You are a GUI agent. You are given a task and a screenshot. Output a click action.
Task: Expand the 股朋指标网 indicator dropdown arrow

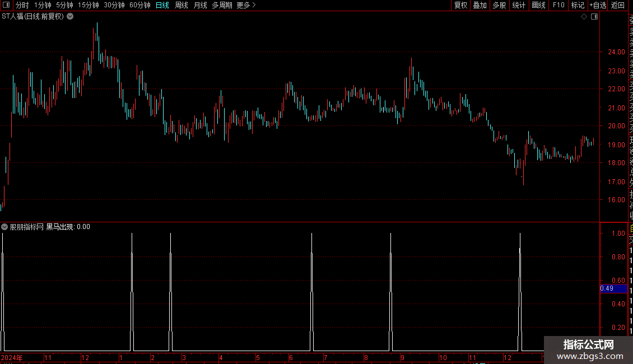pyautogui.click(x=4, y=227)
